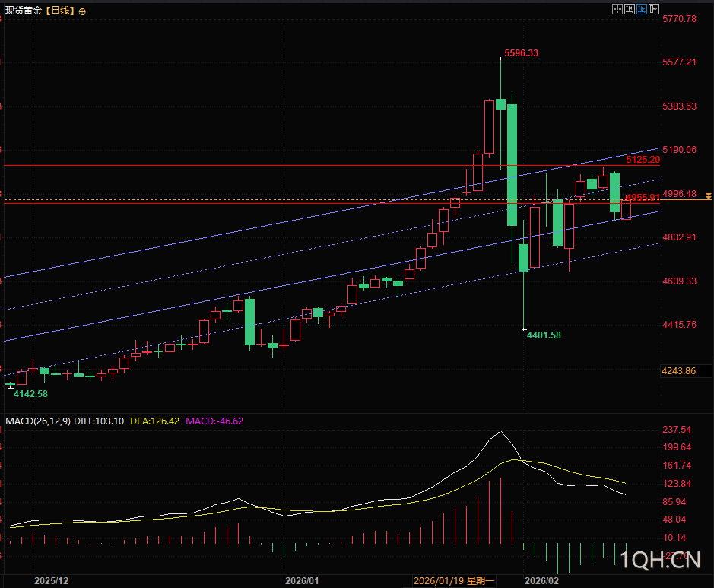Image resolution: width=714 pixels, height=588 pixels.
Task: Click the yellow DEA:126.42 value
Action: coord(155,421)
